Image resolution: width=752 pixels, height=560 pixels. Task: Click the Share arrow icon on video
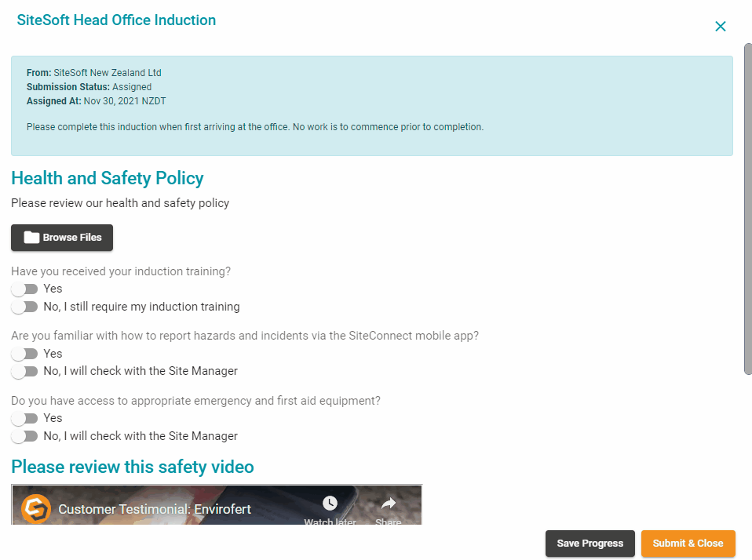point(389,503)
